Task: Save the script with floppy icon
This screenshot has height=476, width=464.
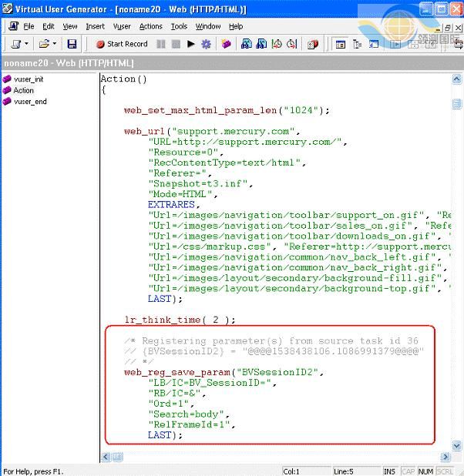Action: 72,45
